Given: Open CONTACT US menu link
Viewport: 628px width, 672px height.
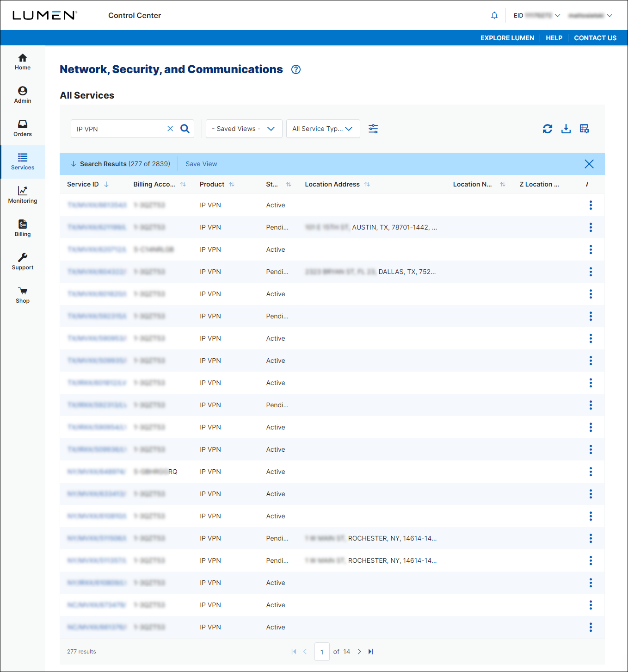Looking at the screenshot, I should click(595, 38).
